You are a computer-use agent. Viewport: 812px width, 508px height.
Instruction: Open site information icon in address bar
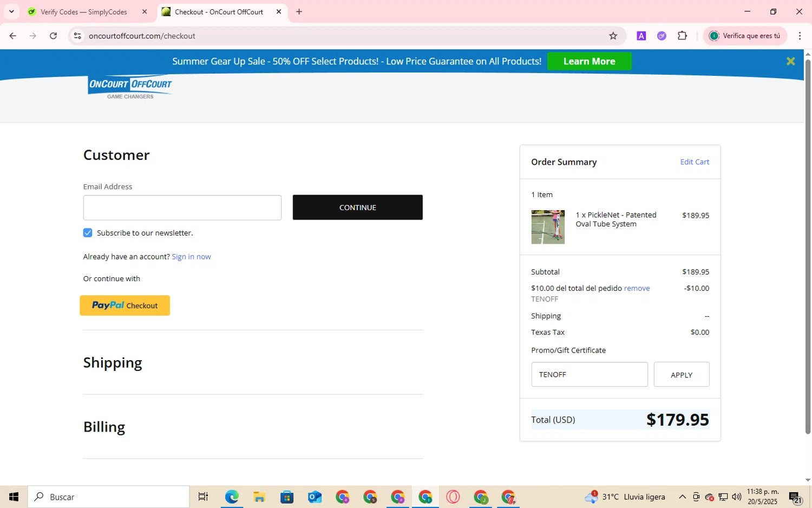tap(77, 36)
